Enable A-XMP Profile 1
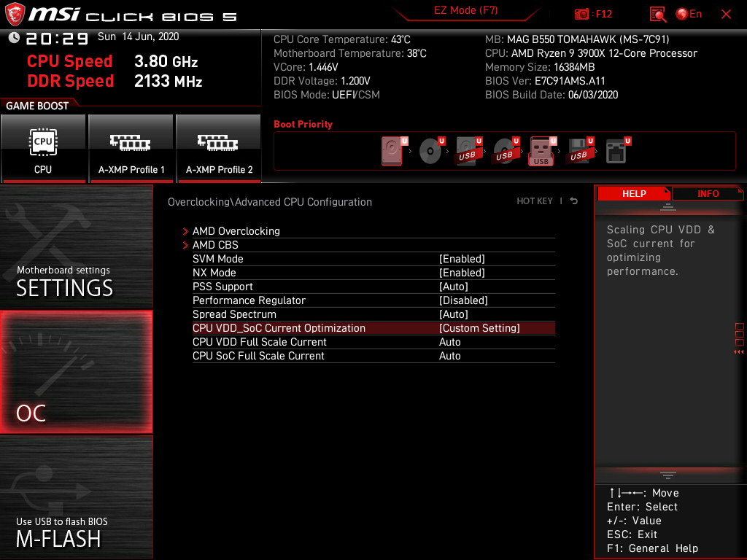This screenshot has width=747, height=560. coord(131,148)
